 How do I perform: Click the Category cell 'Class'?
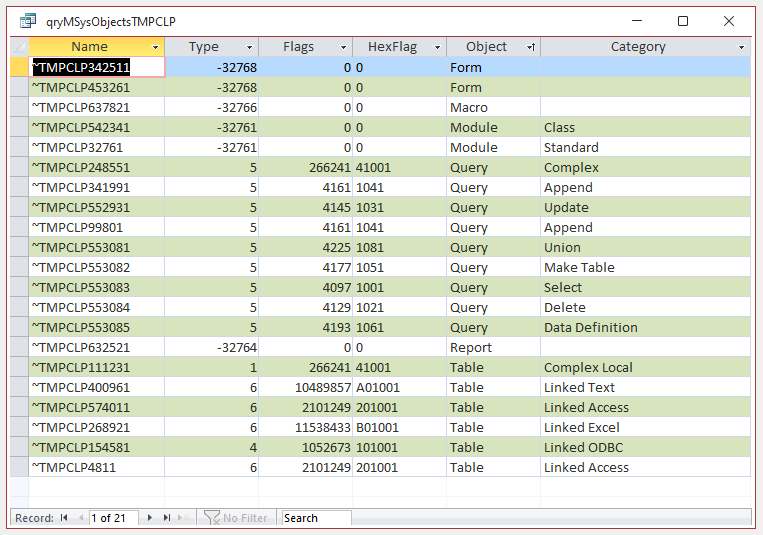(x=645, y=128)
